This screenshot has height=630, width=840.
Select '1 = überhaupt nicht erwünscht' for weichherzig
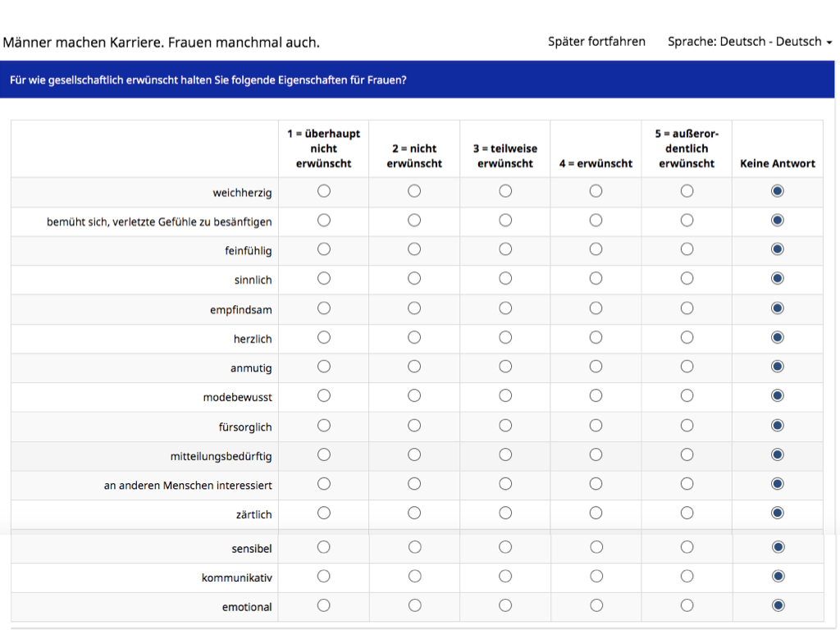324,191
